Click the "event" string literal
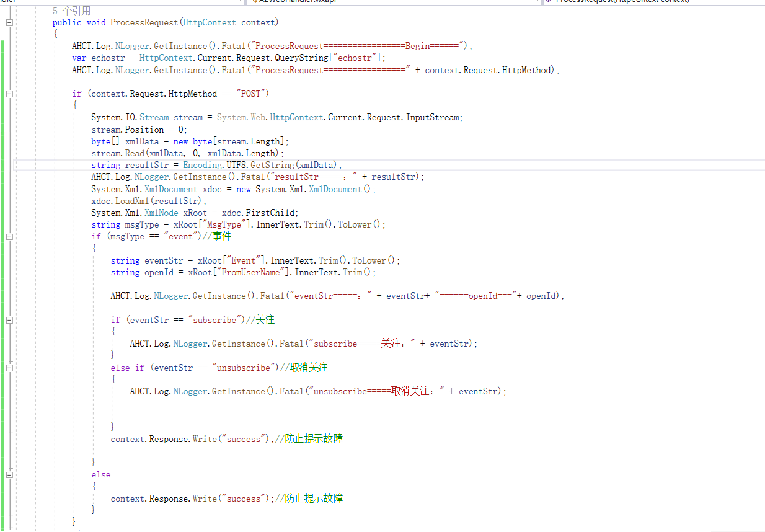The width and height of the screenshot is (765, 532). 182,236
